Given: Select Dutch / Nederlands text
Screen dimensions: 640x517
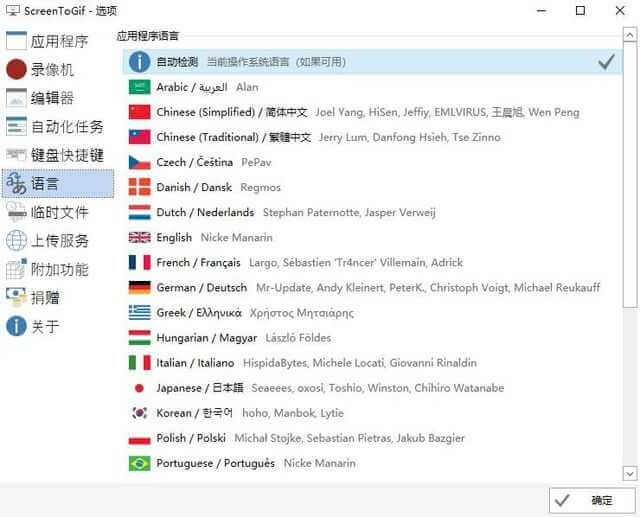Looking at the screenshot, I should coord(205,213).
